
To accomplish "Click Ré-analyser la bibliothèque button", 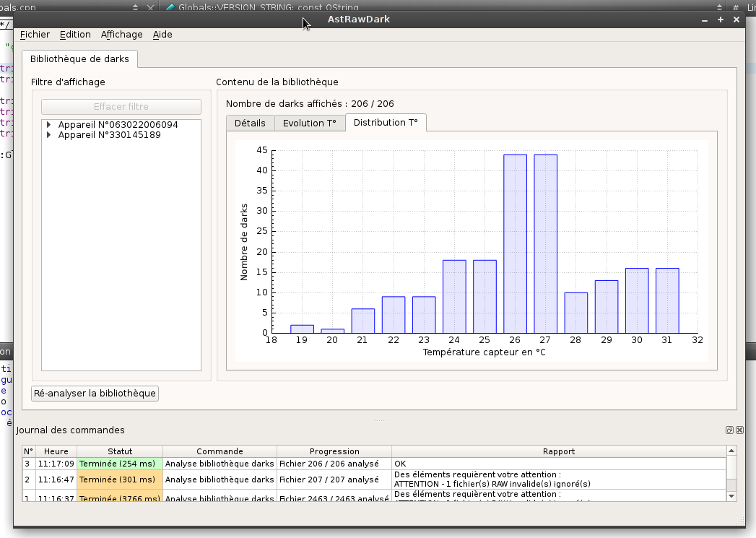I will click(x=95, y=394).
